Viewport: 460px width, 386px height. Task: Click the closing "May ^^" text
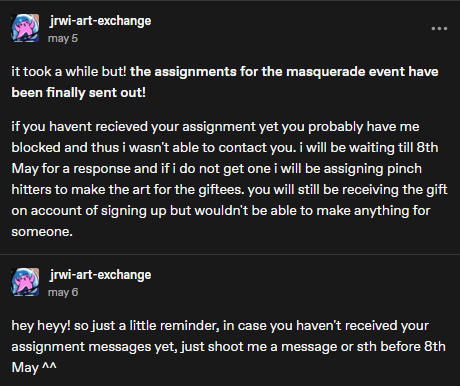34,368
